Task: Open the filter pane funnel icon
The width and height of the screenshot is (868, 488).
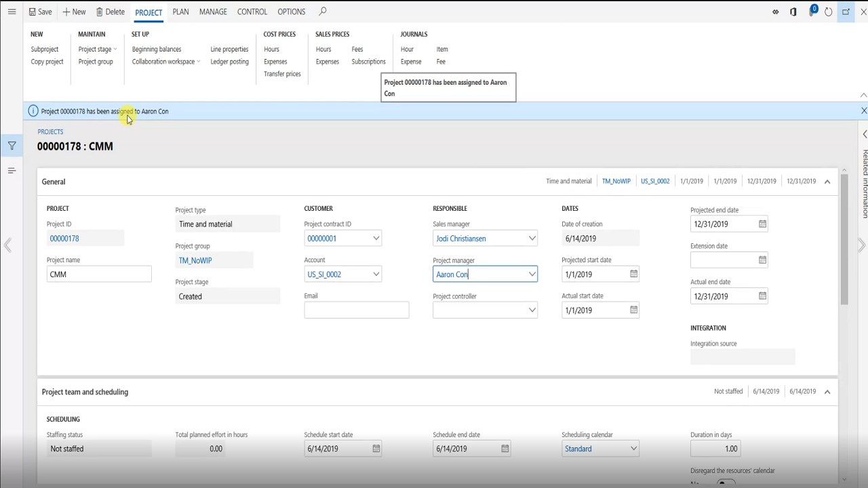Action: (x=12, y=146)
